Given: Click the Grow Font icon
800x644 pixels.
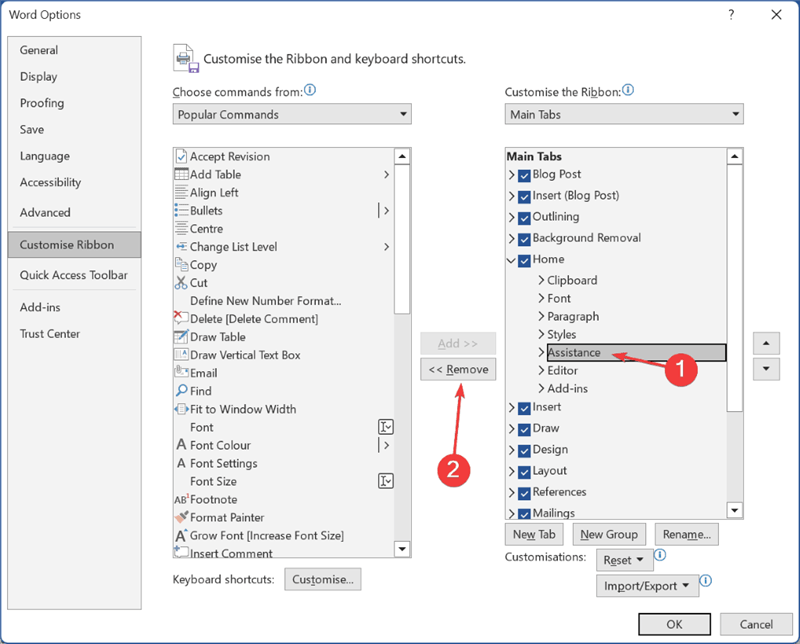Looking at the screenshot, I should 181,535.
